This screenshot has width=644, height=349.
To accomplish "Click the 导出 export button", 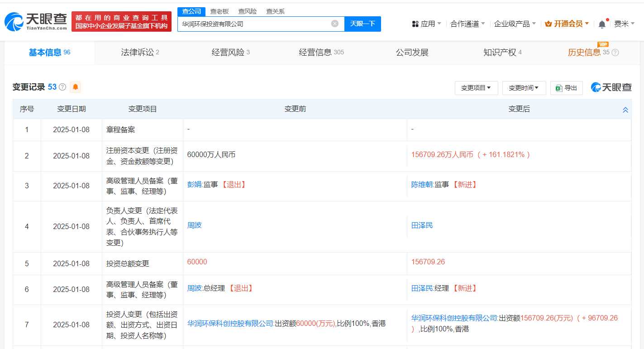I will (x=566, y=88).
